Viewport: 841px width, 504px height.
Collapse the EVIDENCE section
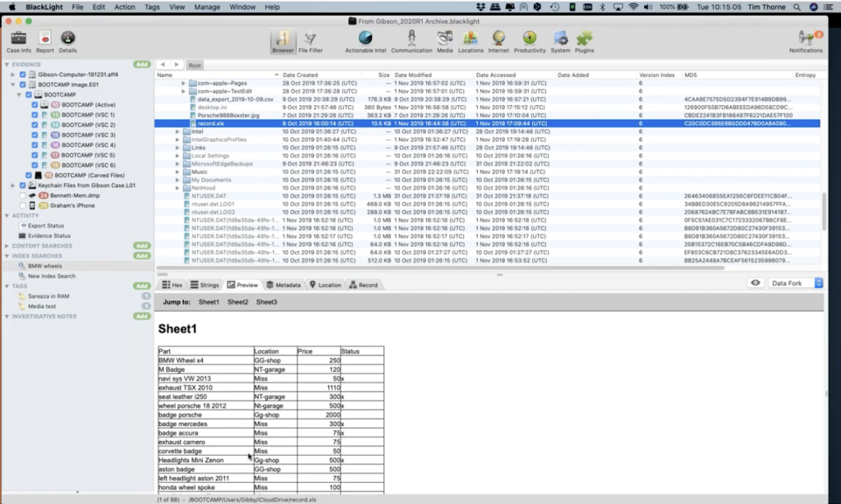click(x=7, y=64)
